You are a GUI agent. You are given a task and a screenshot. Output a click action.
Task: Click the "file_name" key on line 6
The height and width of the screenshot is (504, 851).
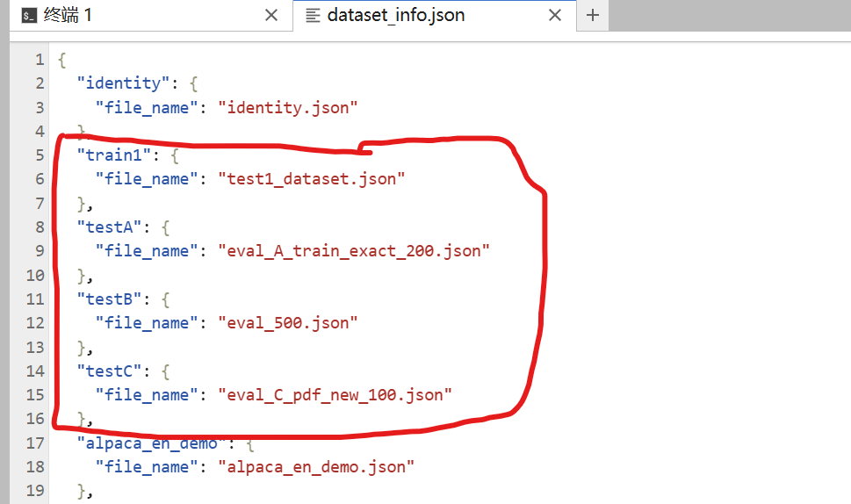click(x=147, y=179)
